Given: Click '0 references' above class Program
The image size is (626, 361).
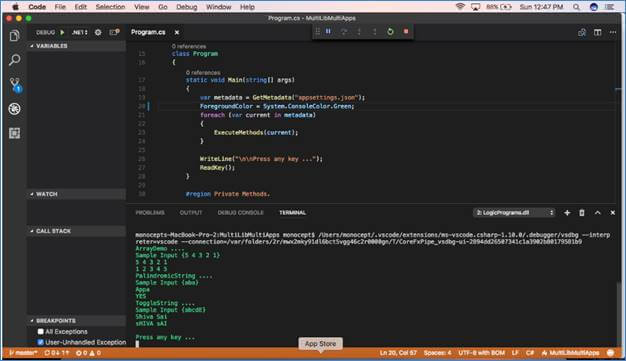Looking at the screenshot, I should pos(188,46).
